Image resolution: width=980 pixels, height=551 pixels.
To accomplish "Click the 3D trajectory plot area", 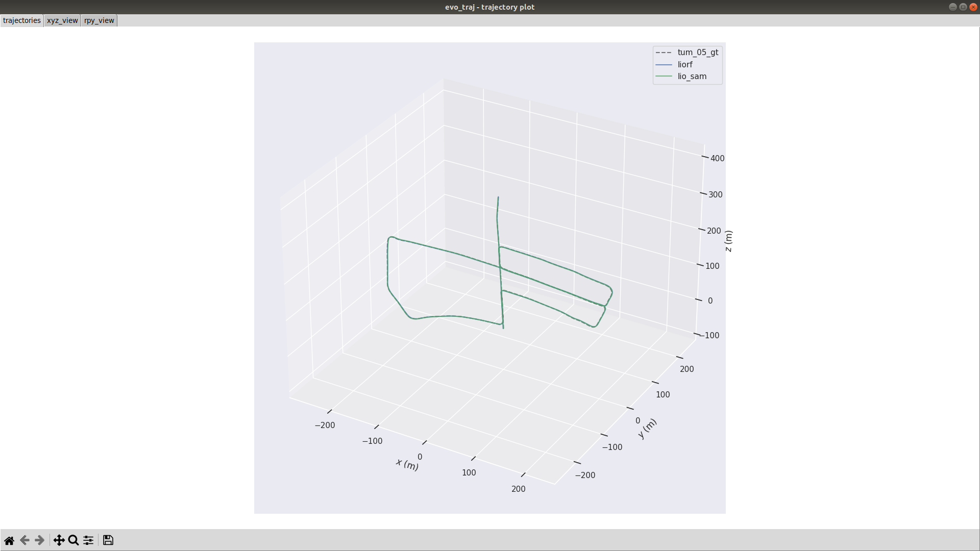I will pyautogui.click(x=490, y=278).
